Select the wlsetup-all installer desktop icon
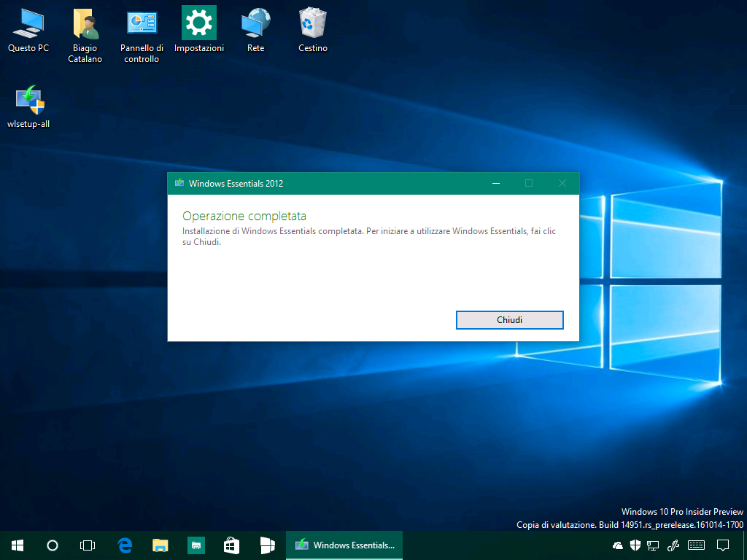This screenshot has height=560, width=747. (28, 106)
